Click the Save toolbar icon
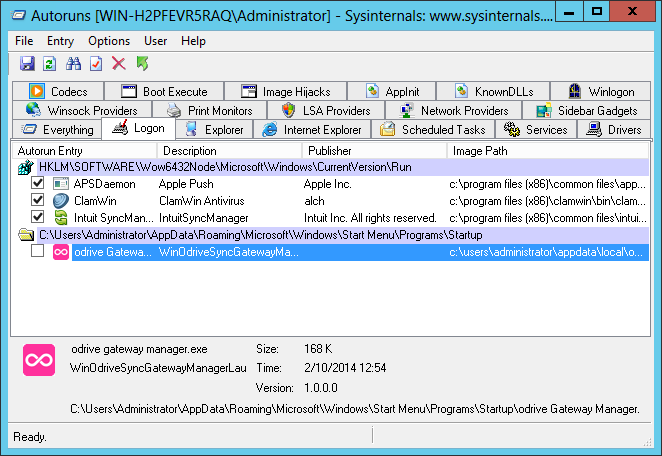The image size is (662, 456). coord(27,64)
